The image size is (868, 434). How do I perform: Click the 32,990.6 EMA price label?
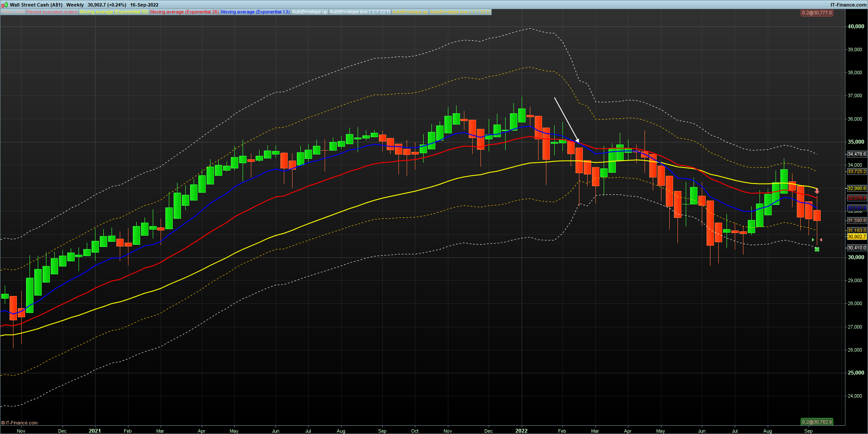(856, 188)
